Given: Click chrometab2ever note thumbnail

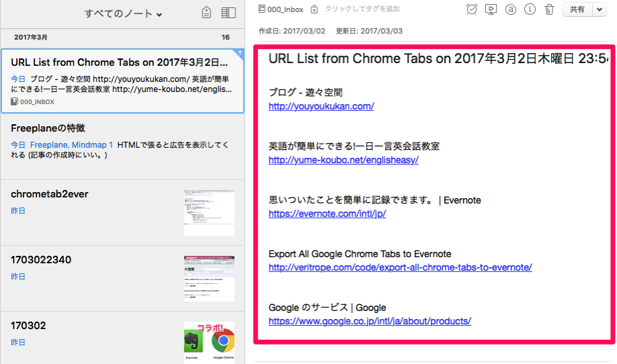Looking at the screenshot, I should coord(209,213).
